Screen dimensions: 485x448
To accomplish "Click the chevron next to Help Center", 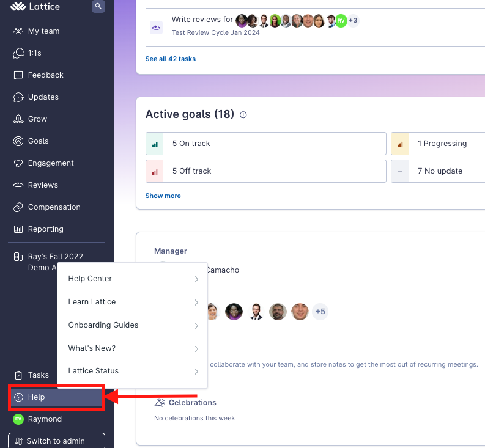I will 196,279.
